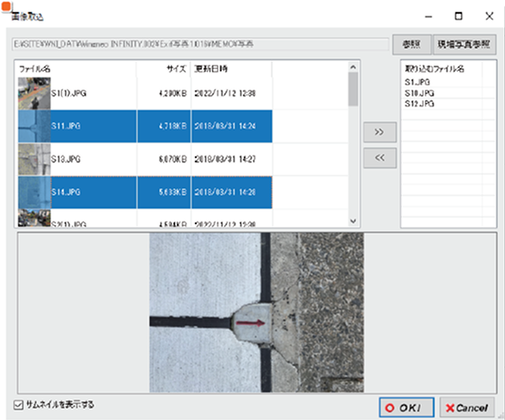Select the S14.JPG thumbnail image
Screen dimensions: 505x420
[34, 192]
